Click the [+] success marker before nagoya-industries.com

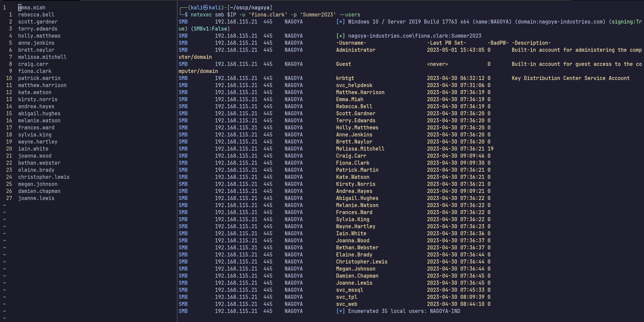point(341,36)
